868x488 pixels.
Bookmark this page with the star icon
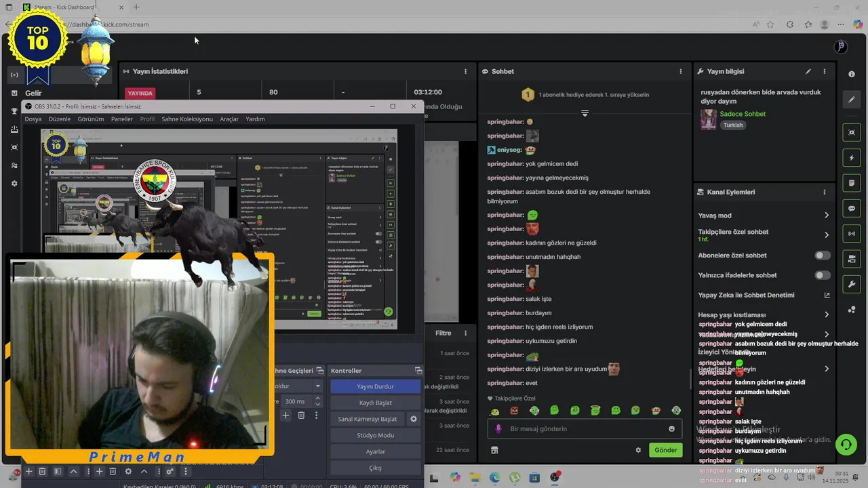coord(771,24)
